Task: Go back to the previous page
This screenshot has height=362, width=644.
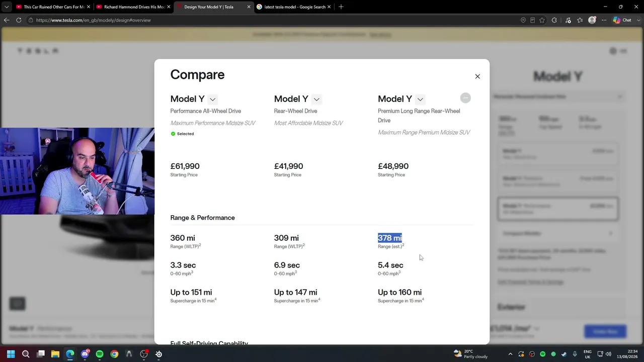Action: 7,20
